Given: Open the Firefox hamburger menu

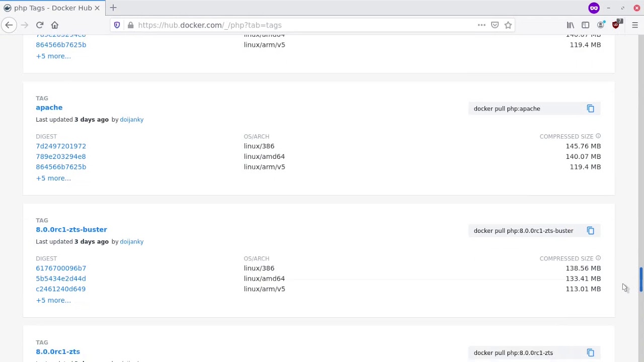Looking at the screenshot, I should 635,25.
